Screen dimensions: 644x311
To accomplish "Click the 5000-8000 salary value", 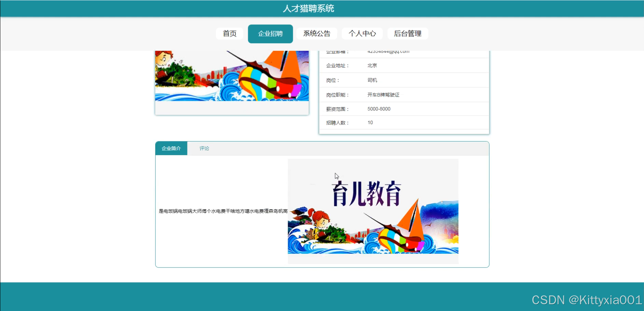I will coord(379,109).
